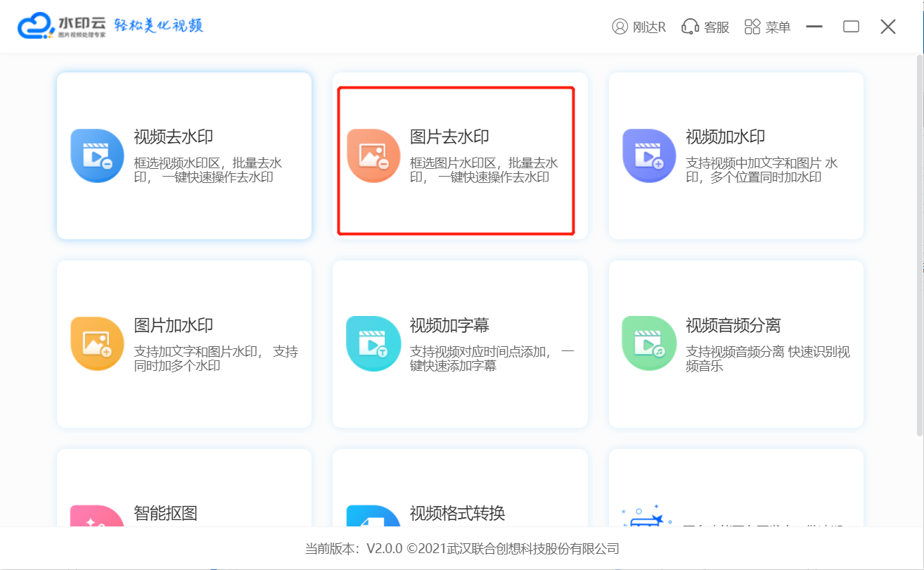Viewport: 924px width, 570px height.
Task: Click the 水印云 cloud logo
Action: [36, 26]
